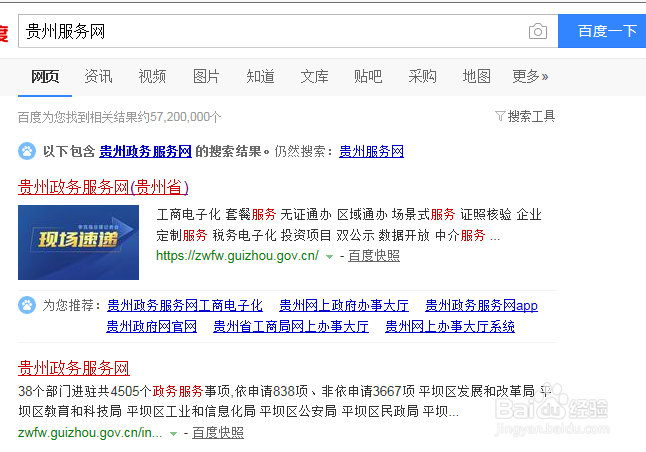Image resolution: width=646 pixels, height=452 pixels.
Task: Expand the 更多» menu
Action: (530, 77)
